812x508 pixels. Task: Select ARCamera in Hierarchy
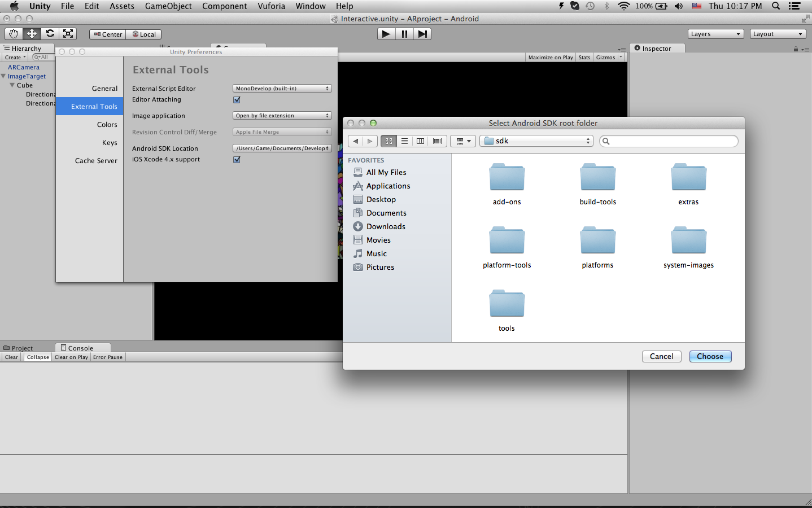coord(24,67)
